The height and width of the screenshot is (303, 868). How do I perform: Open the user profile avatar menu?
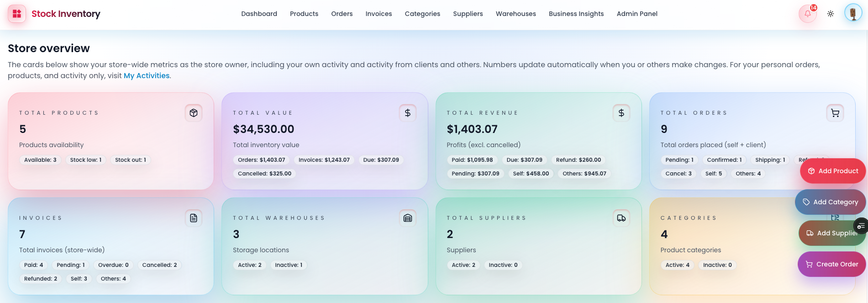click(x=852, y=13)
